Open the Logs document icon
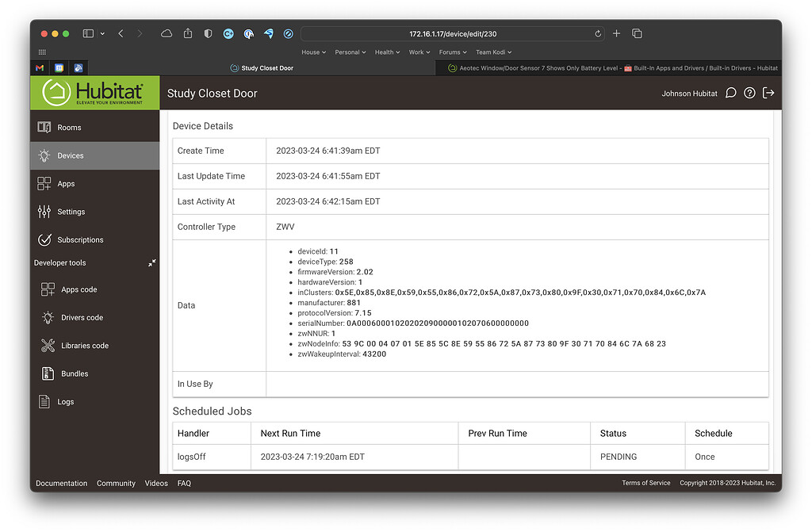Image resolution: width=812 pixels, height=532 pixels. click(x=44, y=402)
